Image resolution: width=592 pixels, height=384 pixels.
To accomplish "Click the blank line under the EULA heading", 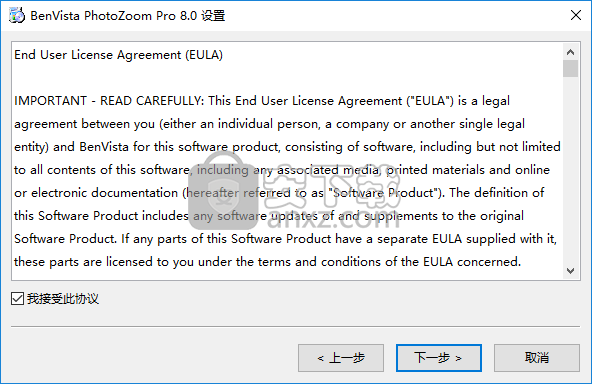I will (287, 78).
